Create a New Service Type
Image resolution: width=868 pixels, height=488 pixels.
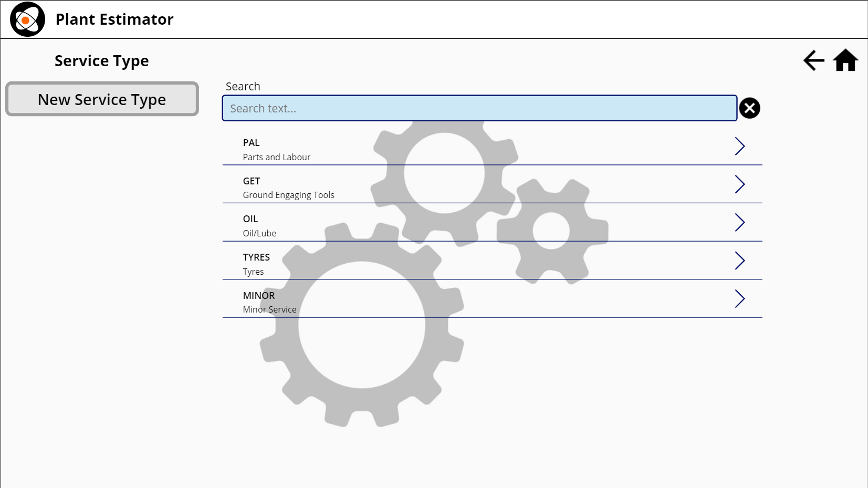(102, 99)
